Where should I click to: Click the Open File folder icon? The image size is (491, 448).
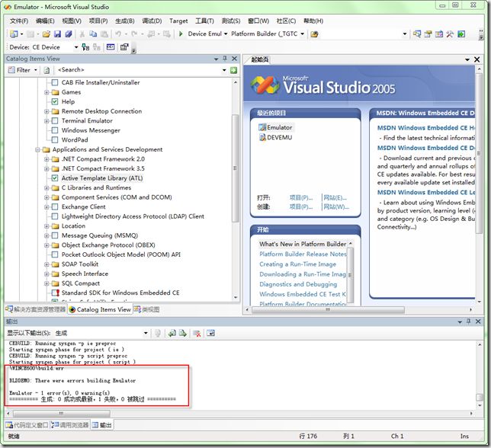point(47,34)
